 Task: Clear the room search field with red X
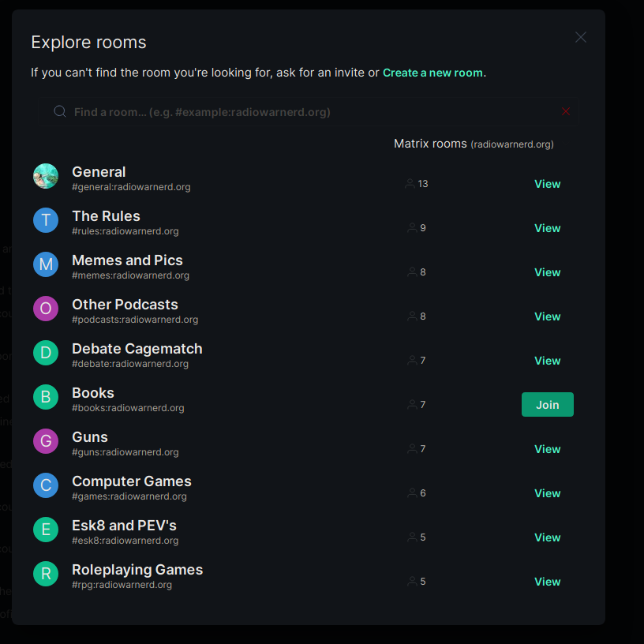tap(566, 112)
